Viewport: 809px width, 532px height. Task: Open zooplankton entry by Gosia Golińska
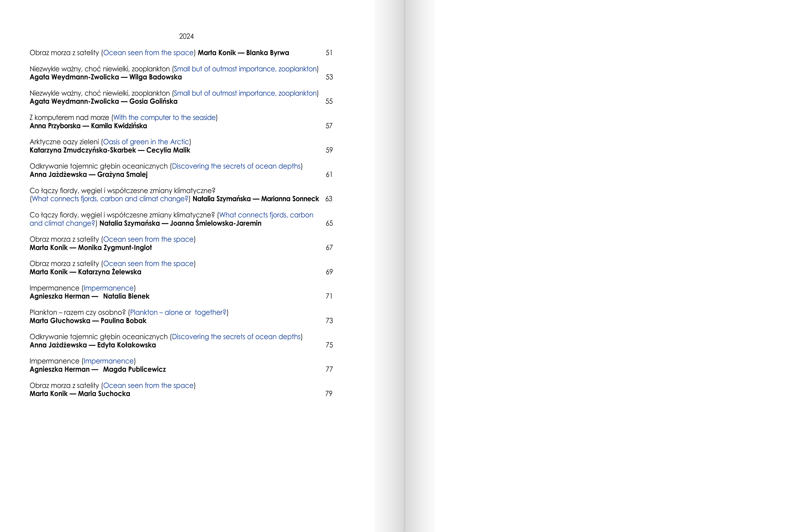(245, 93)
